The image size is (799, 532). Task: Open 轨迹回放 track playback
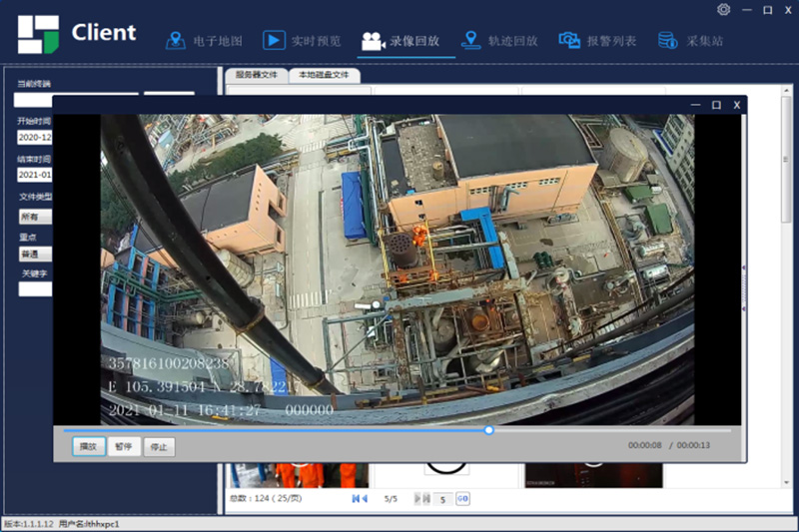[x=499, y=41]
